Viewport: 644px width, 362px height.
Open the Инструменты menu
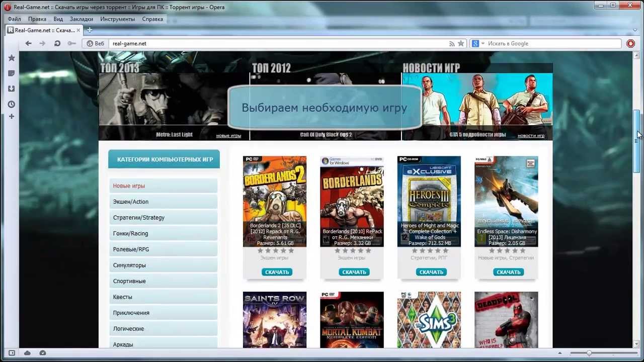[x=118, y=19]
